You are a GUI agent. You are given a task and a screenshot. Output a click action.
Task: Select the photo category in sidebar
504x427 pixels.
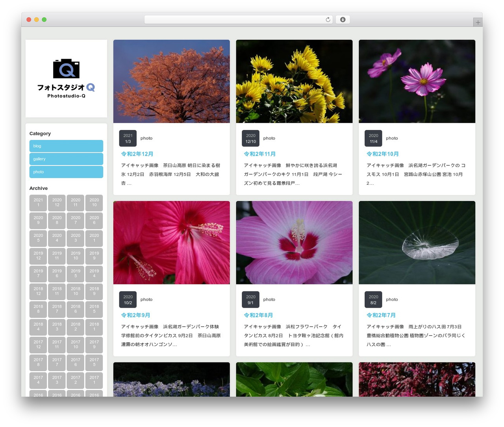(66, 172)
